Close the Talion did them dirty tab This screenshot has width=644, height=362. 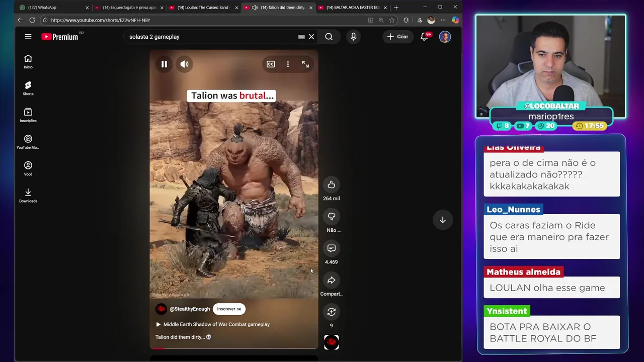tap(310, 8)
